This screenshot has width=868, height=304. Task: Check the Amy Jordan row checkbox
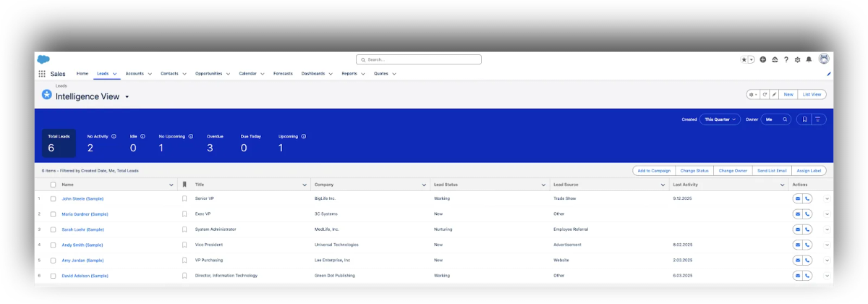tap(53, 260)
